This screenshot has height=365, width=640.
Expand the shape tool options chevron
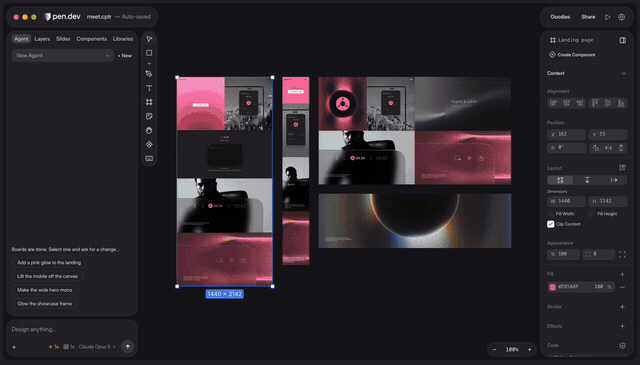pyautogui.click(x=149, y=63)
